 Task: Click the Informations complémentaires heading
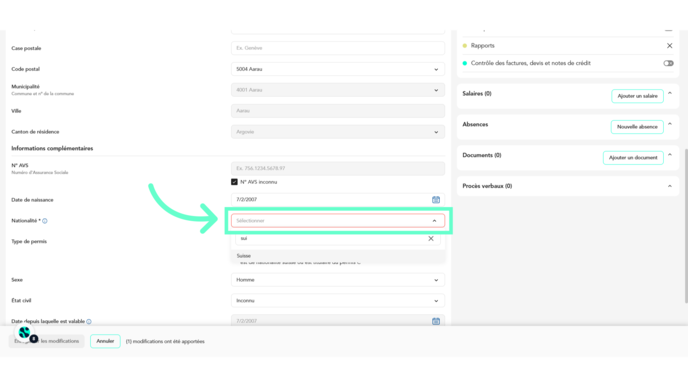coord(52,148)
